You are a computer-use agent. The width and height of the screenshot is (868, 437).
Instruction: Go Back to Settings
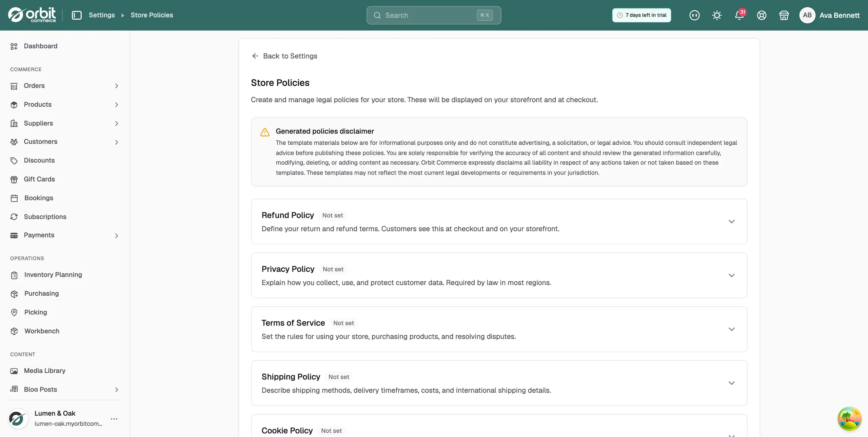[284, 56]
